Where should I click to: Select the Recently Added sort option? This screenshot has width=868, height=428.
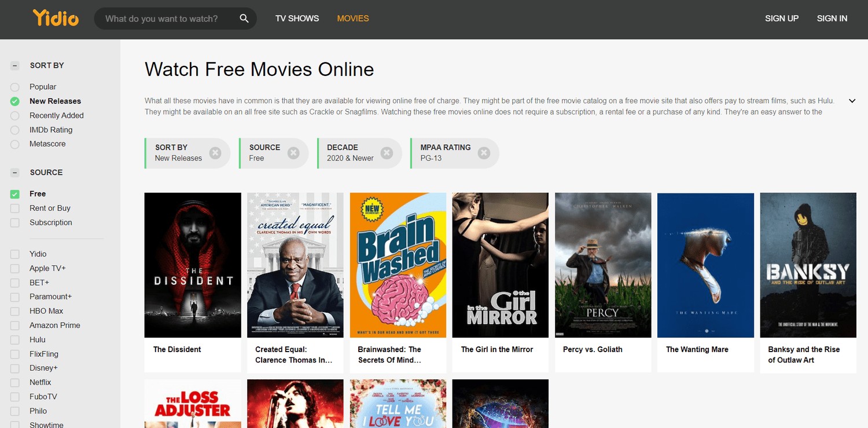click(x=15, y=116)
